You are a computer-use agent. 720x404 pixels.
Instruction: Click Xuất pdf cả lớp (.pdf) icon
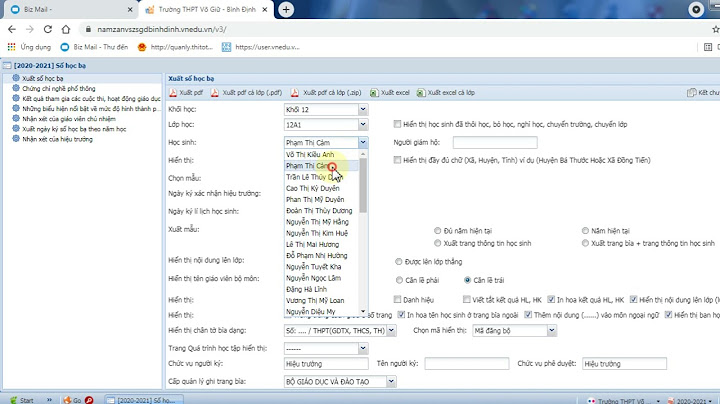214,93
